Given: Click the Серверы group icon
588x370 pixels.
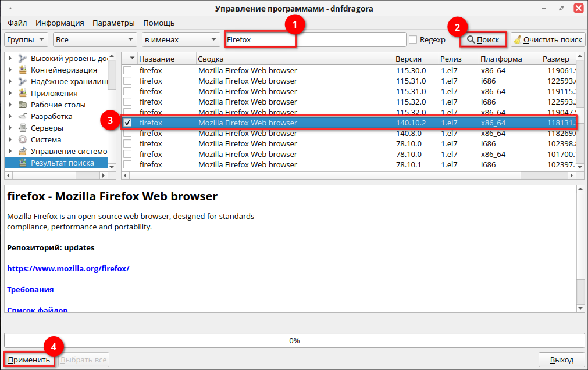Looking at the screenshot, I should tap(23, 128).
